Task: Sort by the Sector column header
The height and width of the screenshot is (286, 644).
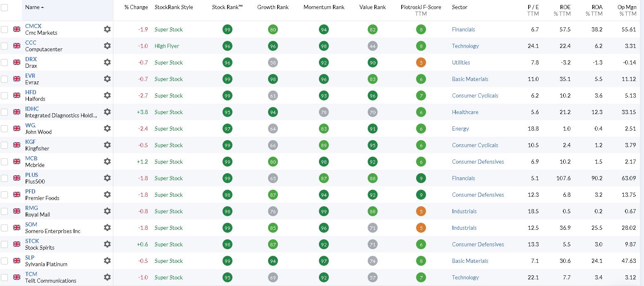Action: coord(460,7)
